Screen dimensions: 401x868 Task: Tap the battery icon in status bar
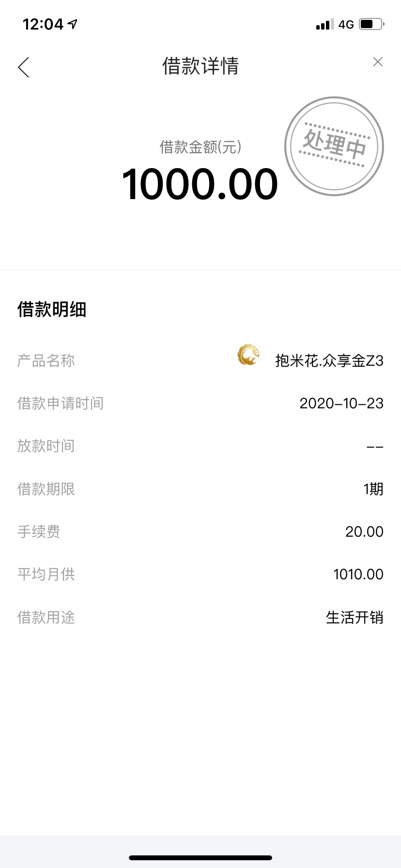(x=372, y=24)
